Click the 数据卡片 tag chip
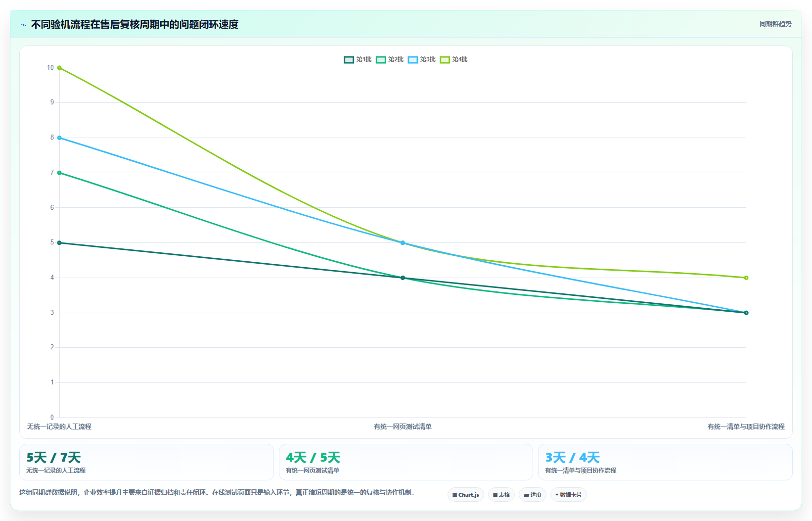The image size is (812, 521). (569, 495)
